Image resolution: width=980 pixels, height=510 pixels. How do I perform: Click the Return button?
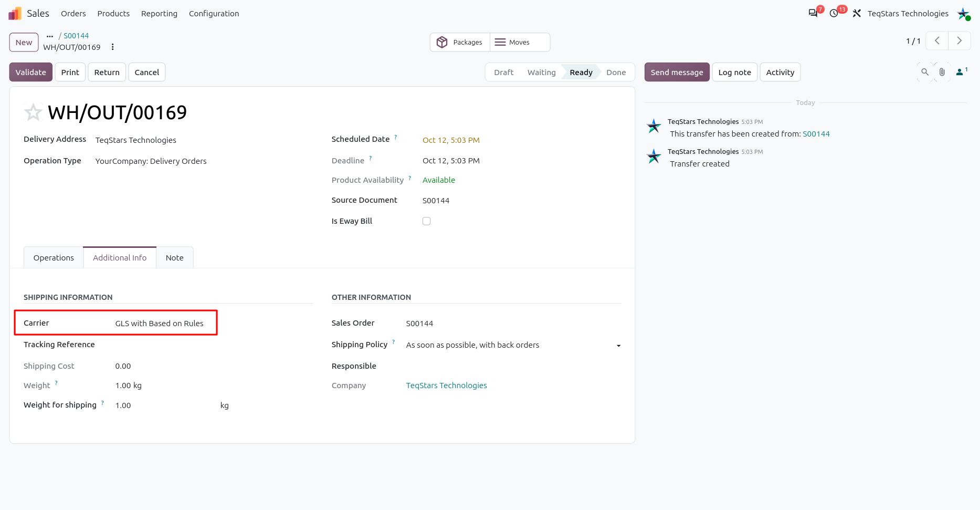[x=107, y=72]
